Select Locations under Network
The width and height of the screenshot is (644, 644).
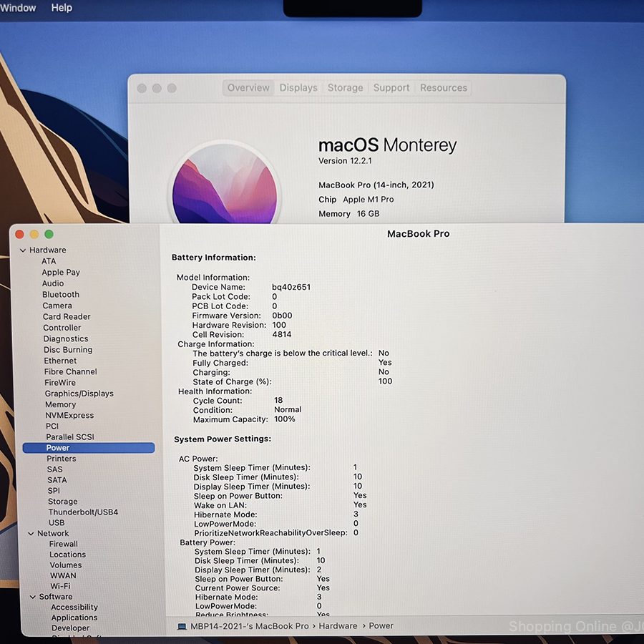click(x=68, y=555)
